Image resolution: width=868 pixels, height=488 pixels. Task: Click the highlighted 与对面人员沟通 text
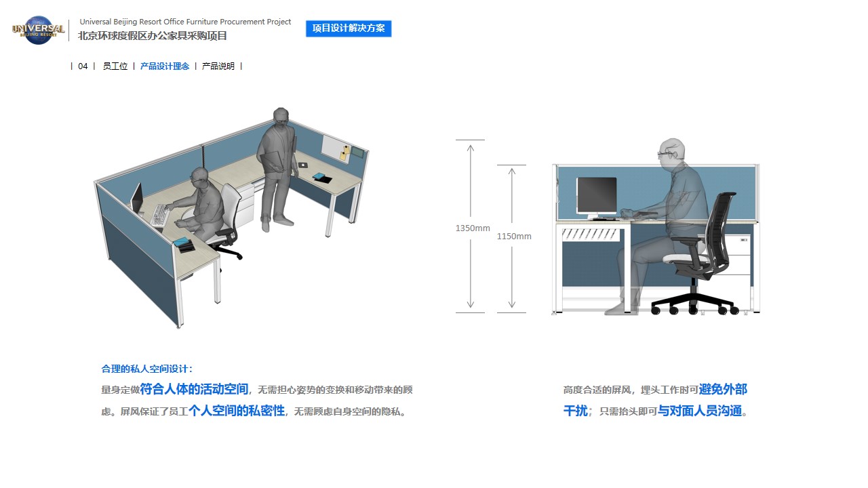coord(700,411)
